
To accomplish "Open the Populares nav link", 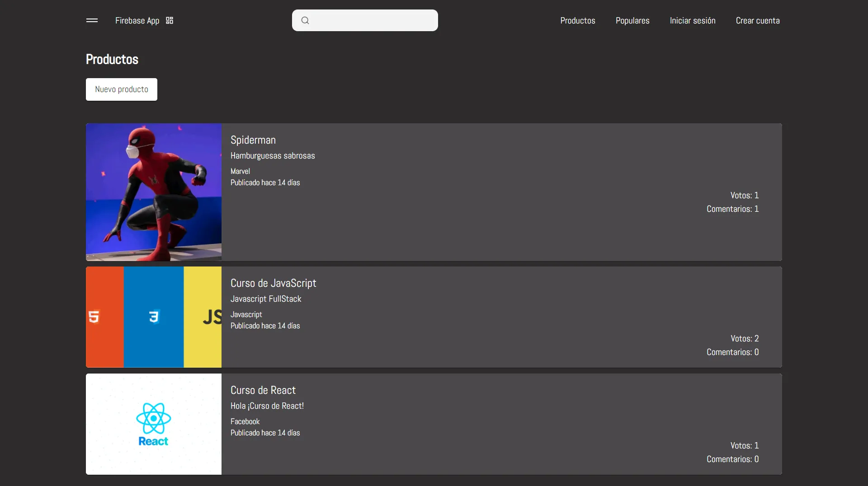I will tap(632, 20).
